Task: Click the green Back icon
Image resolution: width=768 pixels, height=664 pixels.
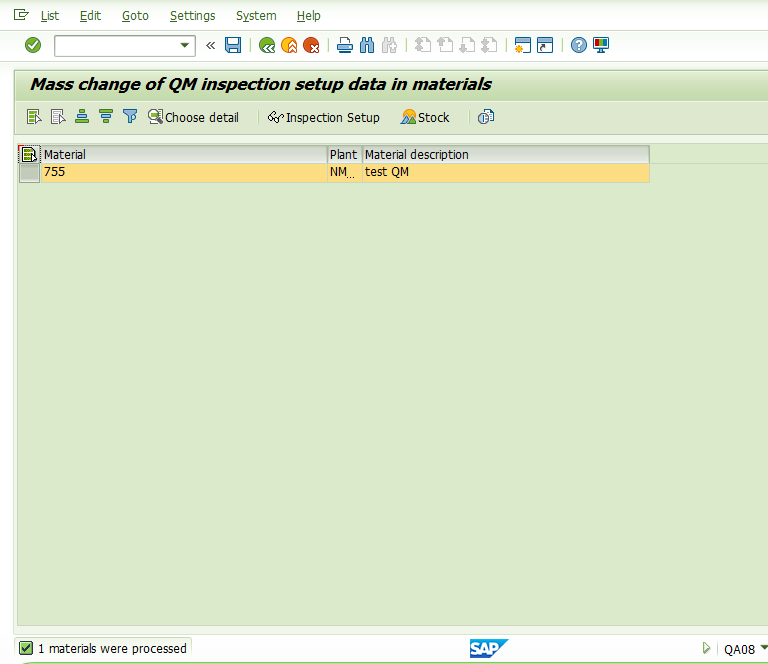Action: (267, 45)
